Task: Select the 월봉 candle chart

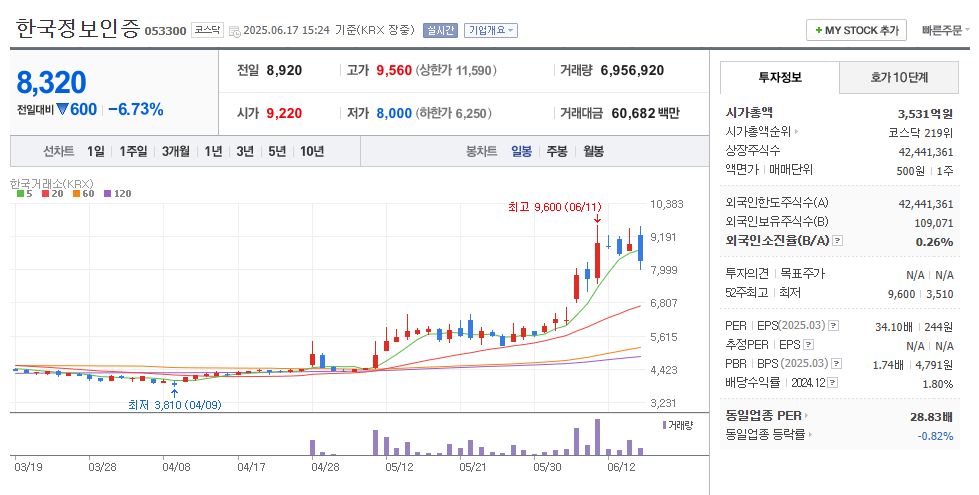Action: 593,151
